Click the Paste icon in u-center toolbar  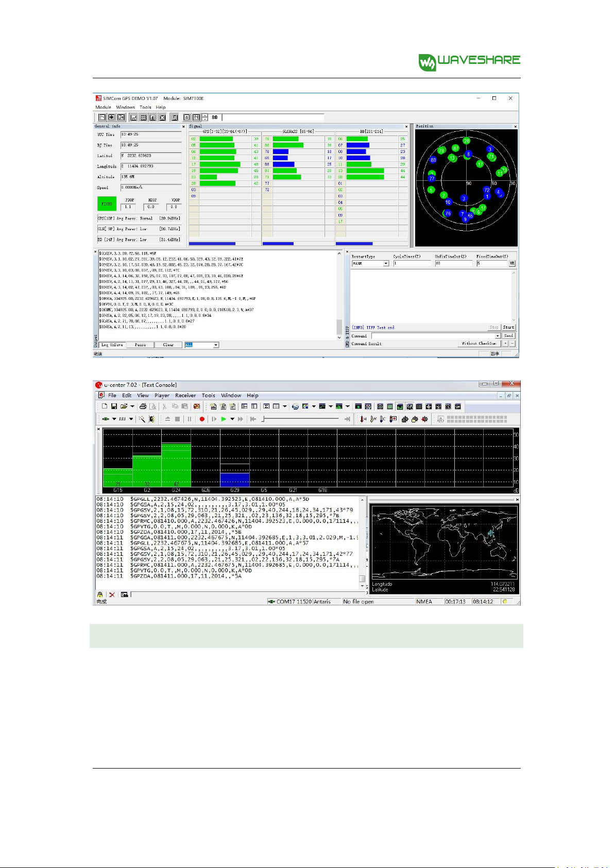tap(184, 406)
